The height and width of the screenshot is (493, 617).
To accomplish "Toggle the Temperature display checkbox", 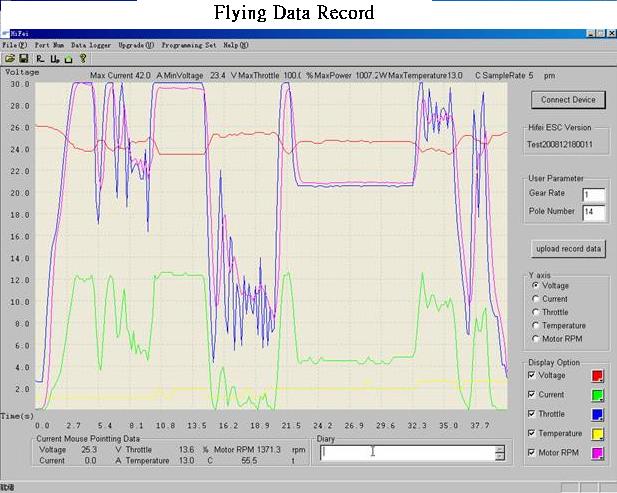I will tap(532, 433).
